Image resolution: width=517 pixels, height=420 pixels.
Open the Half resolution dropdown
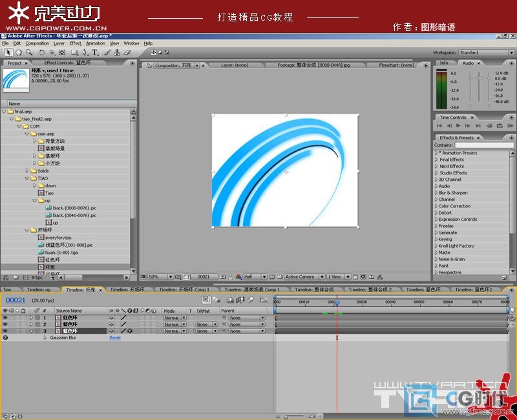[x=255, y=277]
